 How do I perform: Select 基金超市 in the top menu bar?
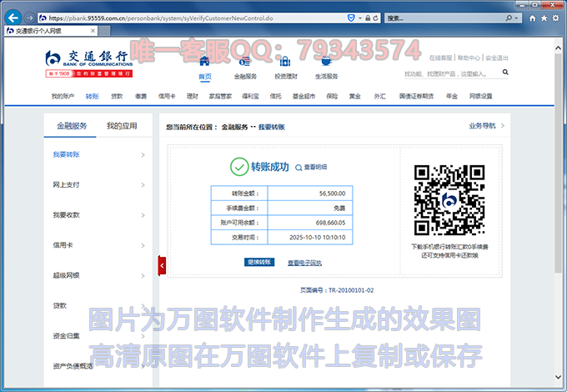tap(304, 97)
